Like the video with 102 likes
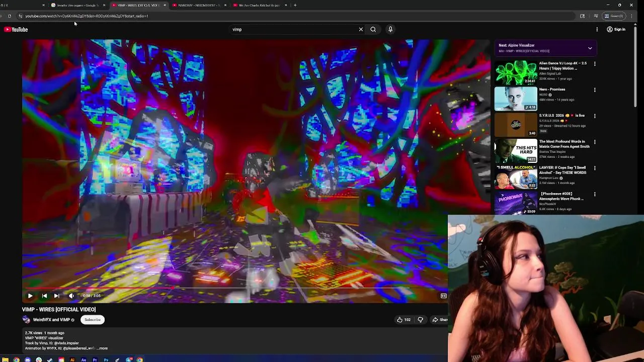The height and width of the screenshot is (362, 644). point(404,320)
